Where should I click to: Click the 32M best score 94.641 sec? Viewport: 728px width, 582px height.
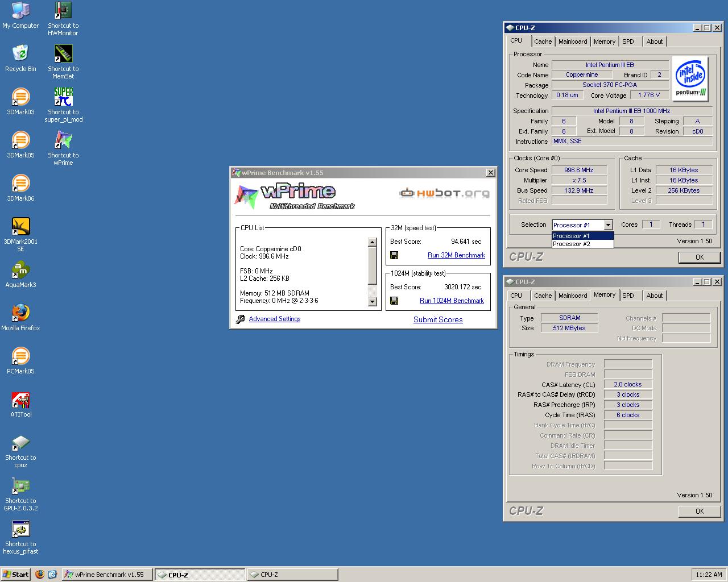[x=466, y=242]
